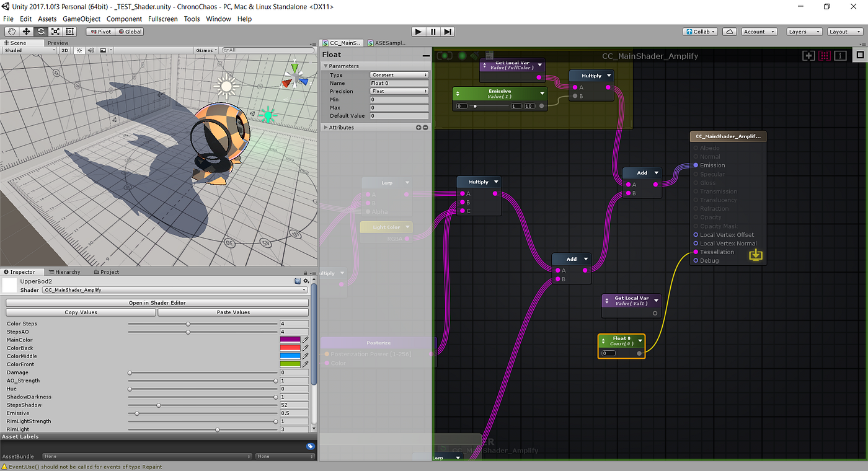868x471 pixels.
Task: Select the Scale tool
Action: tap(56, 32)
